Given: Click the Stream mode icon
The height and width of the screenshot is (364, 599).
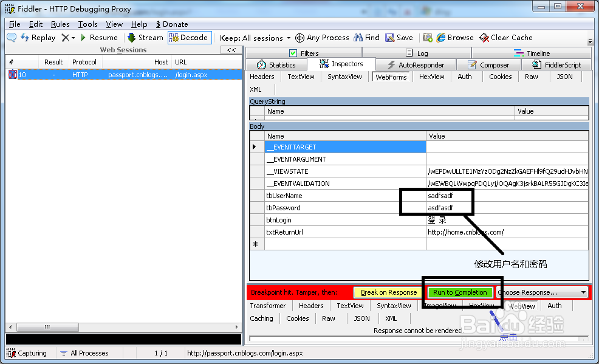Looking at the screenshot, I should [x=132, y=38].
